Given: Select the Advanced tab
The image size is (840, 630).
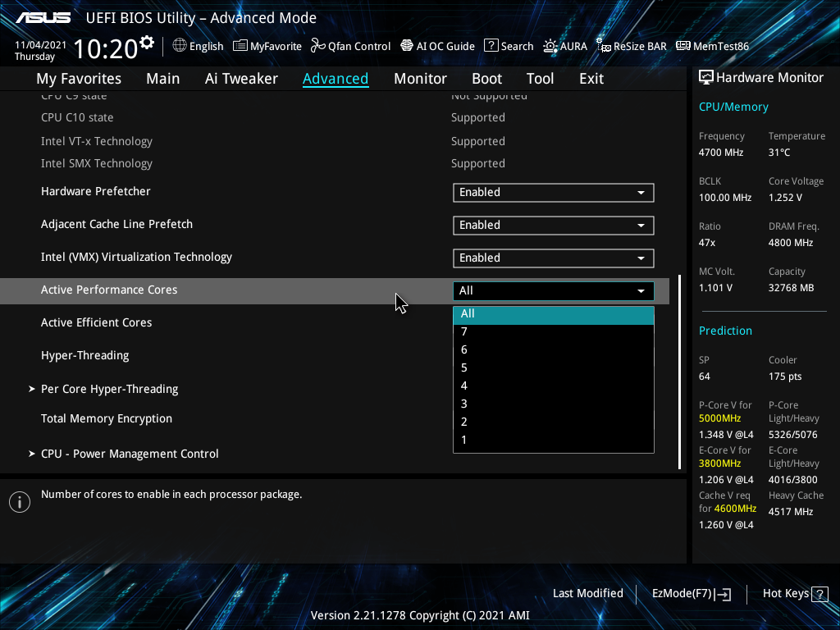Looking at the screenshot, I should [x=336, y=79].
